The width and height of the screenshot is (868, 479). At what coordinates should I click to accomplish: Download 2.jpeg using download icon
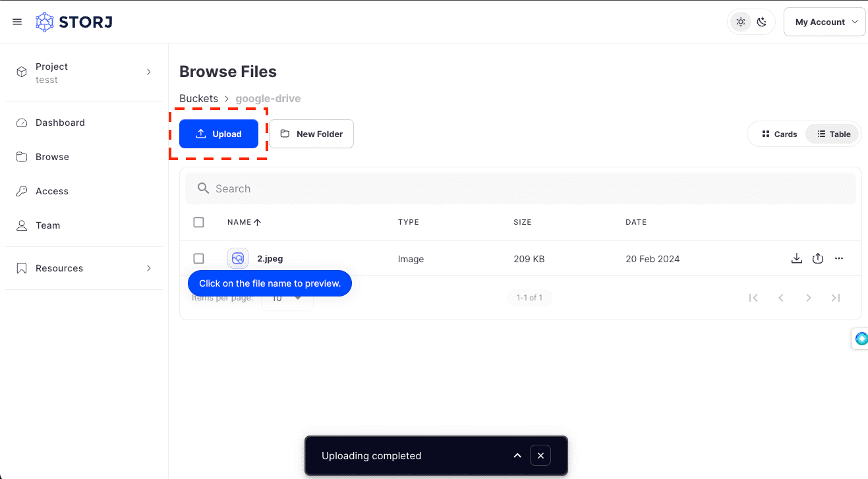point(796,258)
